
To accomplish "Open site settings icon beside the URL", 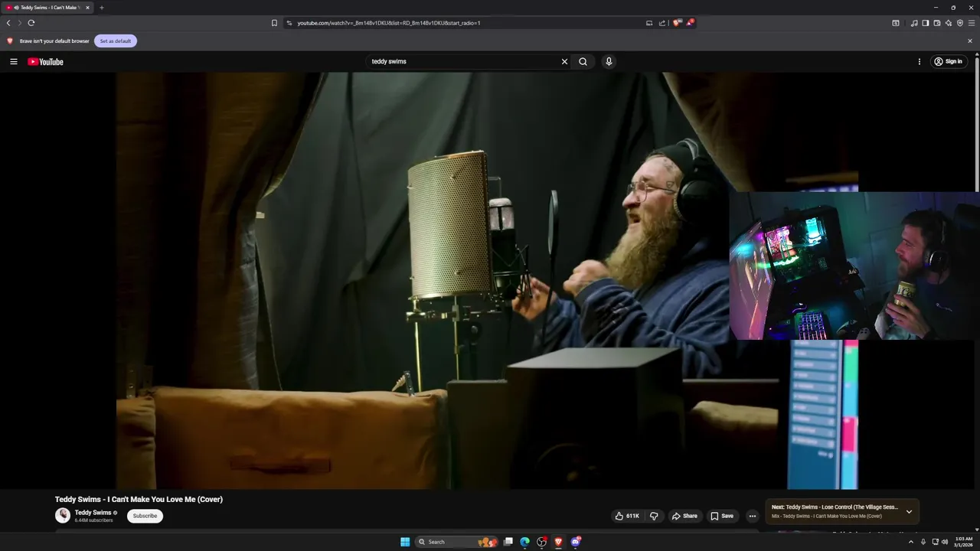I will [x=289, y=23].
